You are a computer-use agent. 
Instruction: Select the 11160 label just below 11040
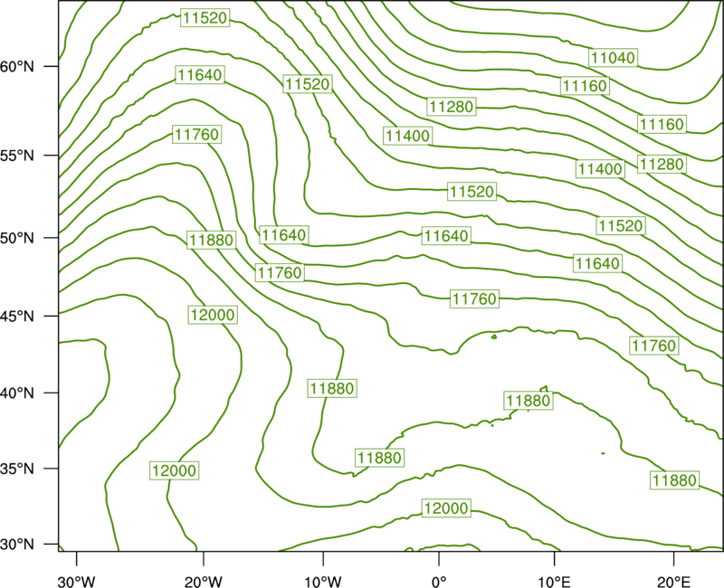(585, 86)
